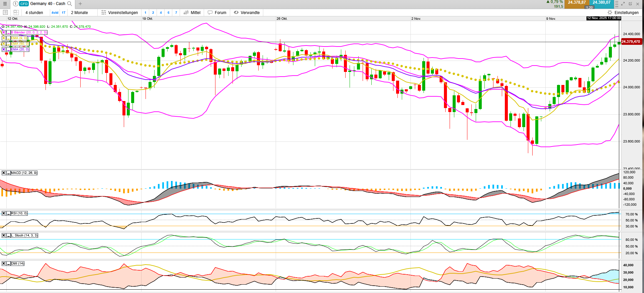Remove the B Bänder indicator with its X
This screenshot has height=293, width=644.
pyautogui.click(x=4, y=32)
